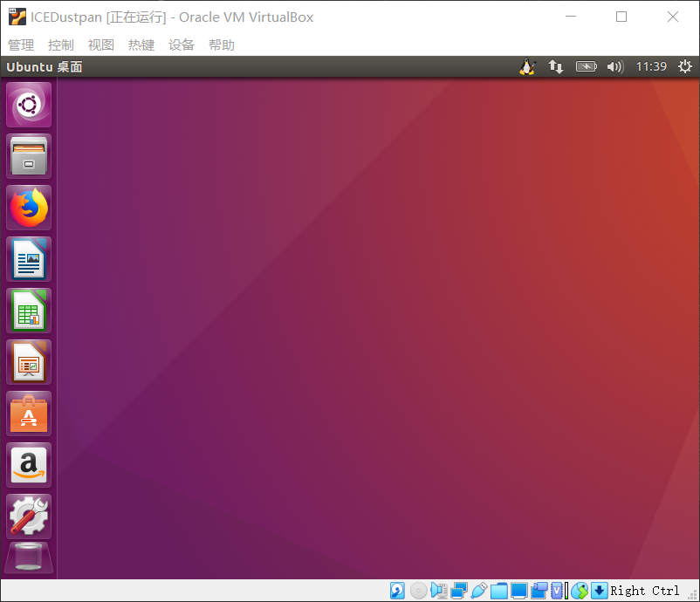
Task: Launch Firefox web browser
Action: 29,208
